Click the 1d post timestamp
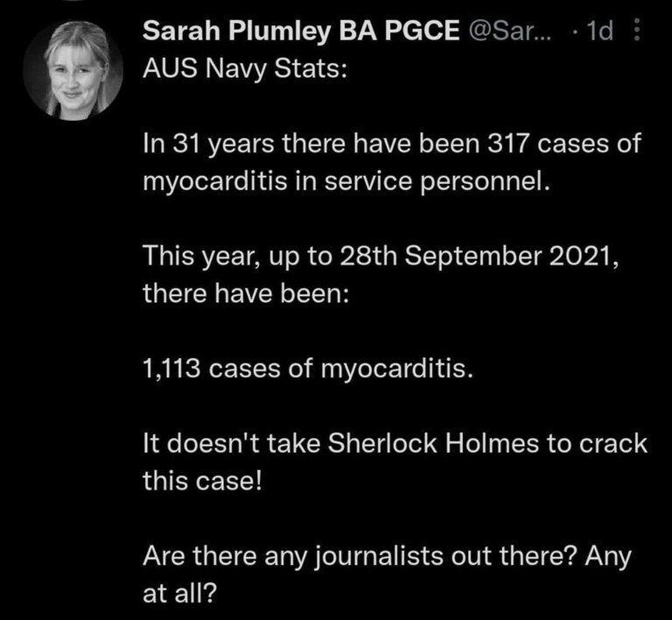 click(x=599, y=31)
